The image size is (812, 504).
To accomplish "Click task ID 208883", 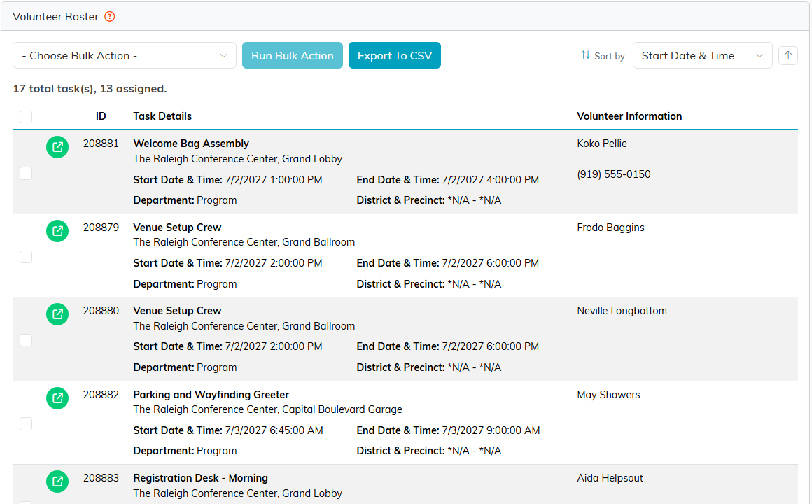I will [x=101, y=478].
